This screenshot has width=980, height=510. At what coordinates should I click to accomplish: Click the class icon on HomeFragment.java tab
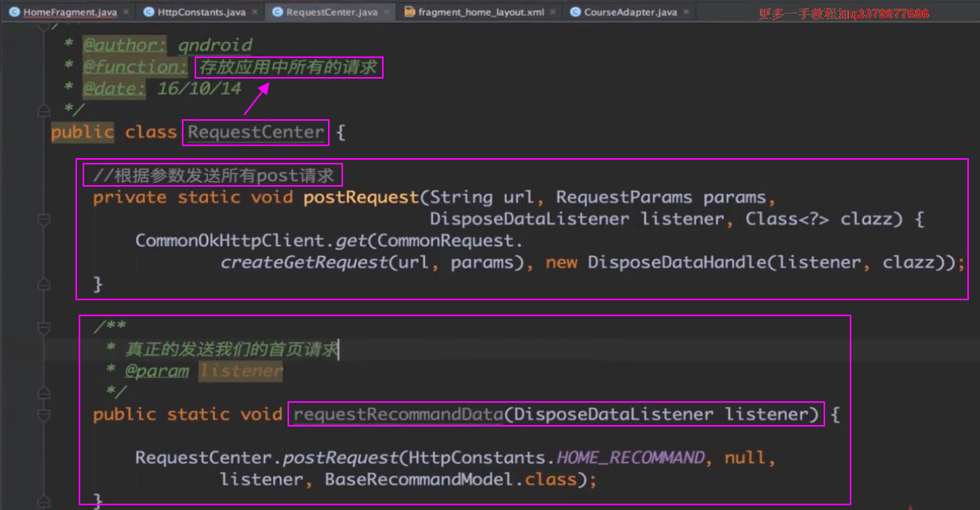pos(14,13)
